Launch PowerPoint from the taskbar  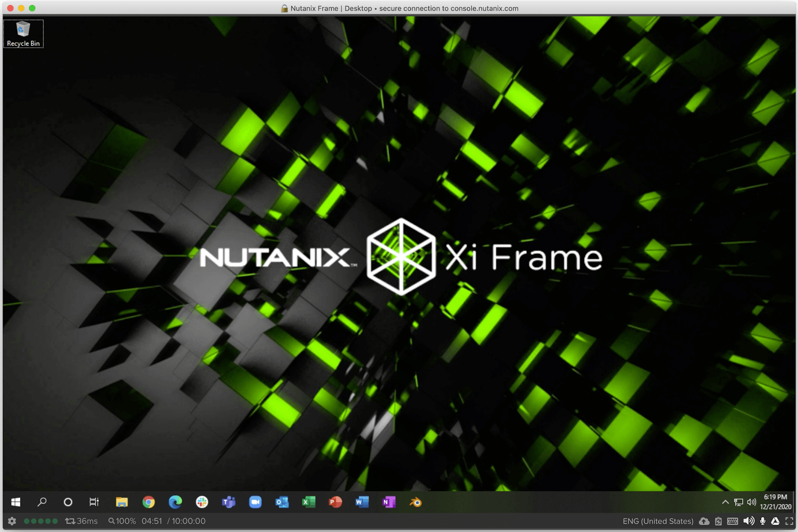pos(335,502)
